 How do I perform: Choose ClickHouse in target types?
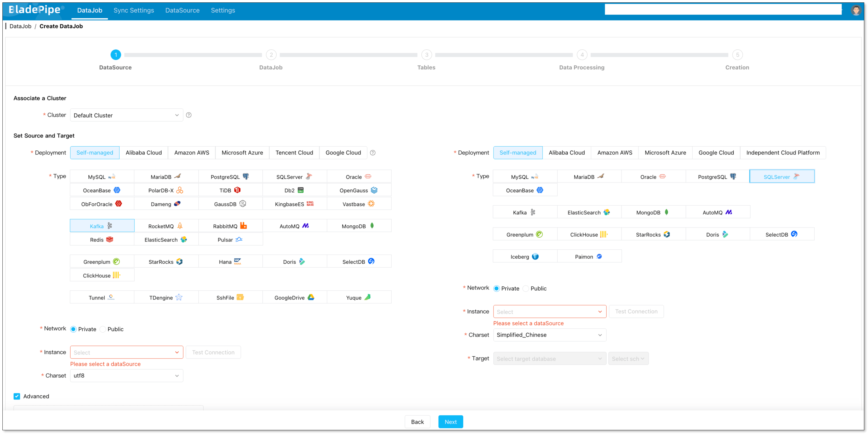(589, 234)
